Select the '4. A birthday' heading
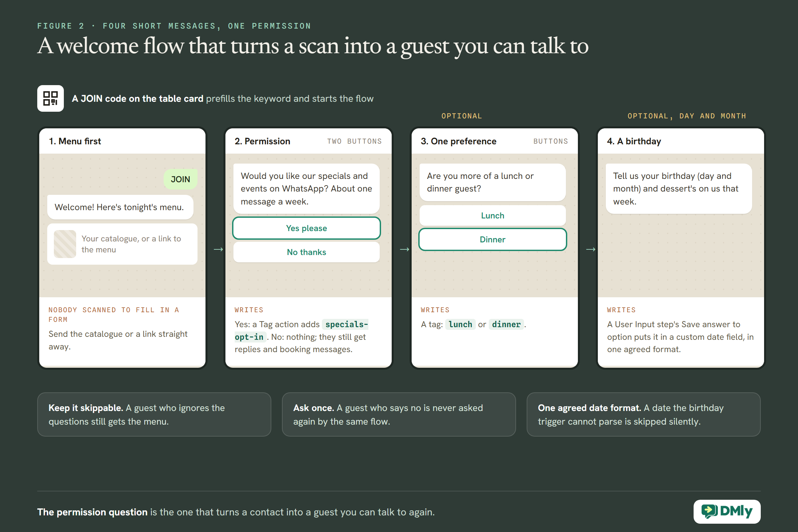798x532 pixels. click(634, 141)
